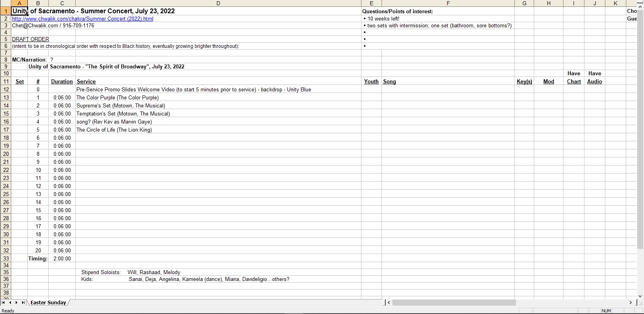644x314 pixels.
Task: Open the chwalik.com Summer Concert hyperlink
Action: 83,19
